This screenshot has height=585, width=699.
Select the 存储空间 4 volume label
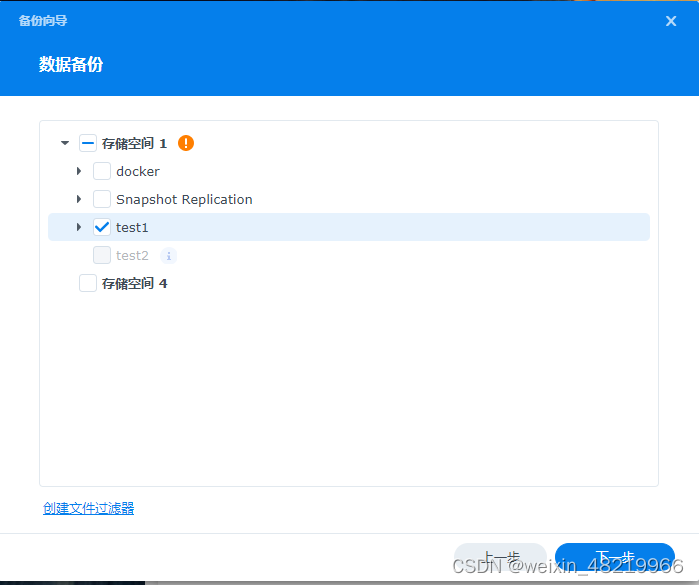(x=134, y=284)
